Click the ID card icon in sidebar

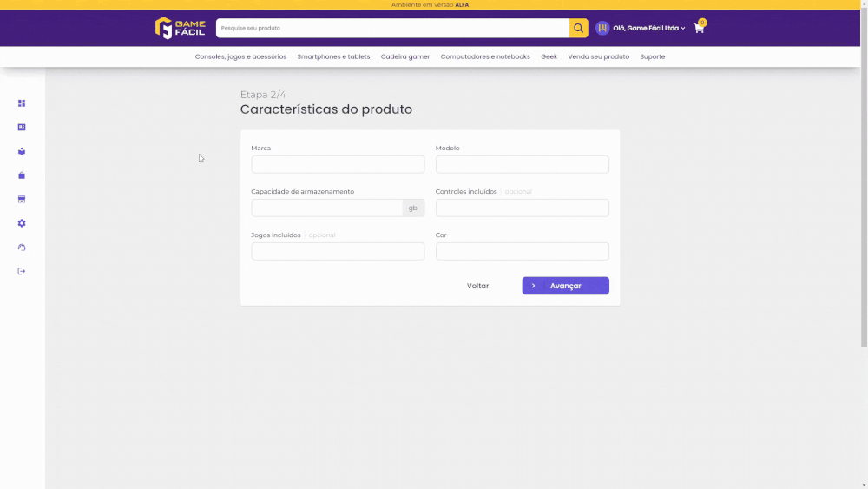coord(22,128)
